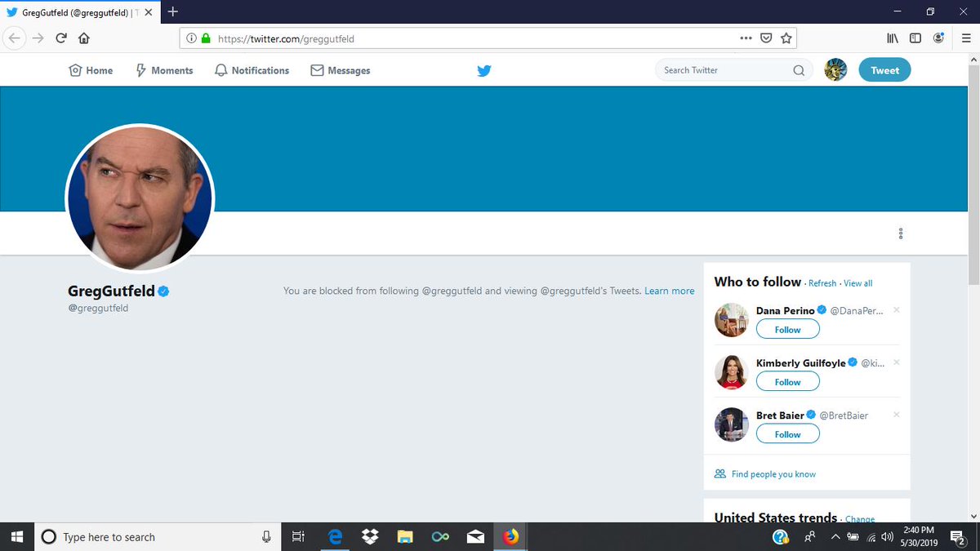The width and height of the screenshot is (980, 551).
Task: Open a new browser tab
Action: click(171, 11)
